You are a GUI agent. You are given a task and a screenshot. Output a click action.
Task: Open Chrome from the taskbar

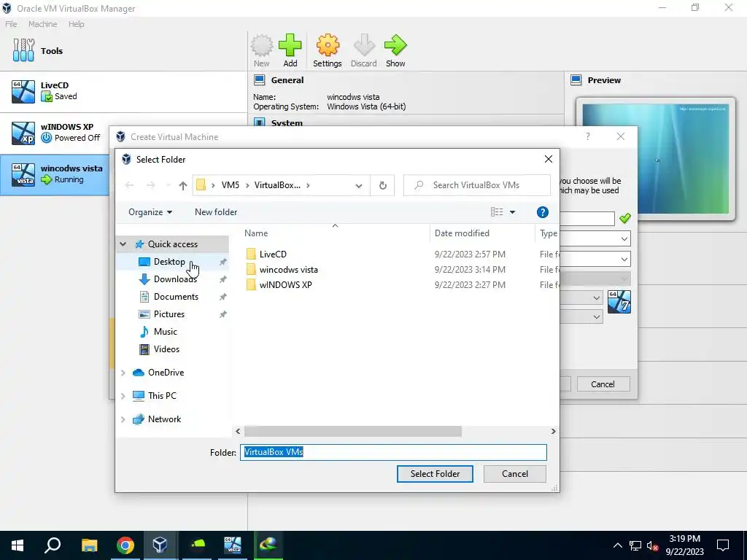point(125,545)
